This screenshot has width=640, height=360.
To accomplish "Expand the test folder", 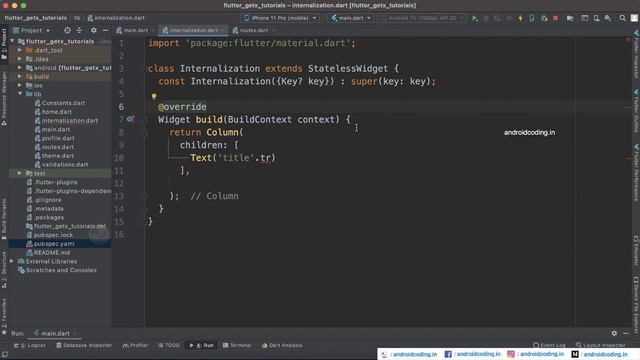I will [20, 173].
